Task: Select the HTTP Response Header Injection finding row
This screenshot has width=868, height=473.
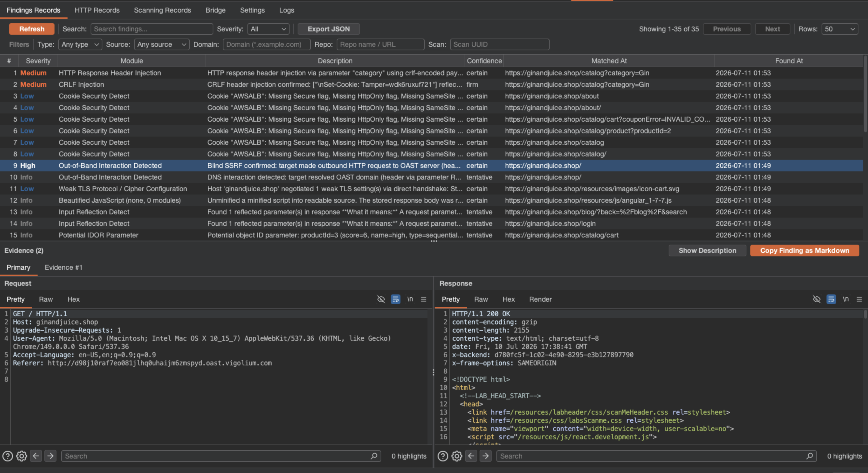Action: click(x=431, y=73)
